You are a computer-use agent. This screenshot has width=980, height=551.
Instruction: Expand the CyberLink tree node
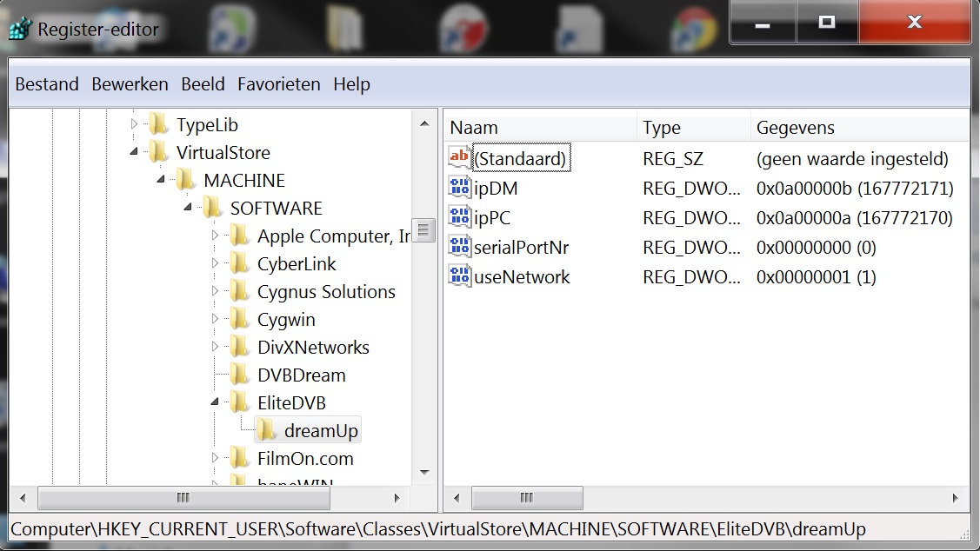click(x=216, y=263)
